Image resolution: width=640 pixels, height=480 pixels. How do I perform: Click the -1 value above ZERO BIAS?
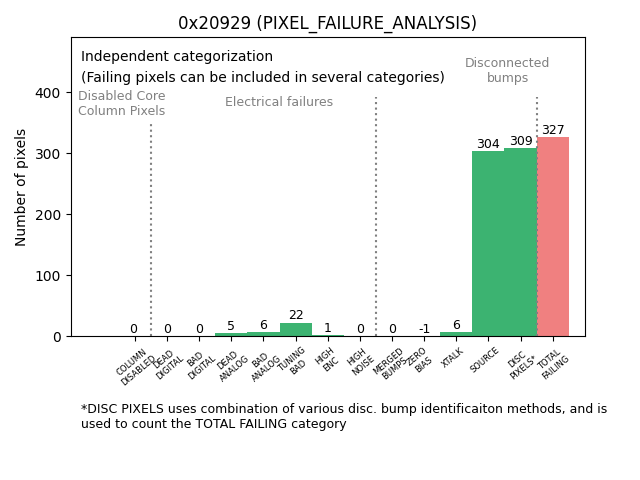[x=424, y=329]
